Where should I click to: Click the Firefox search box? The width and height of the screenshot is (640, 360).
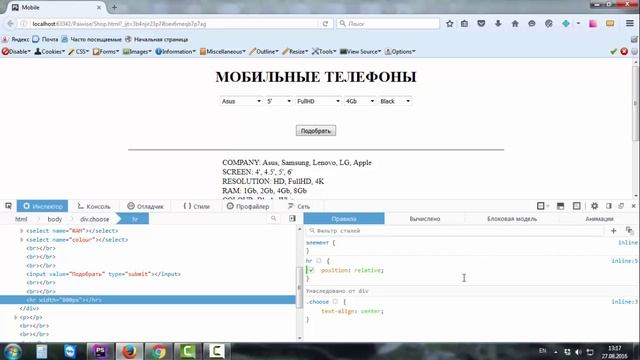[x=388, y=24]
